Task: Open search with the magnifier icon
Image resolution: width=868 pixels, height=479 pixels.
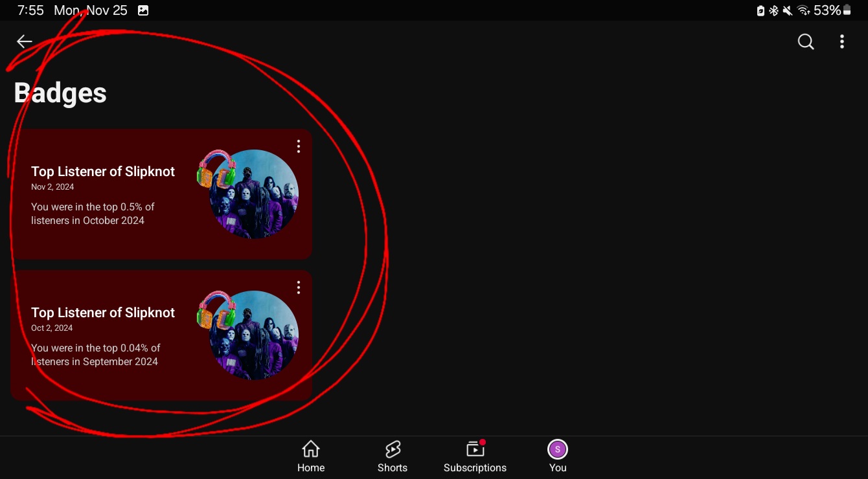Action: 806,41
